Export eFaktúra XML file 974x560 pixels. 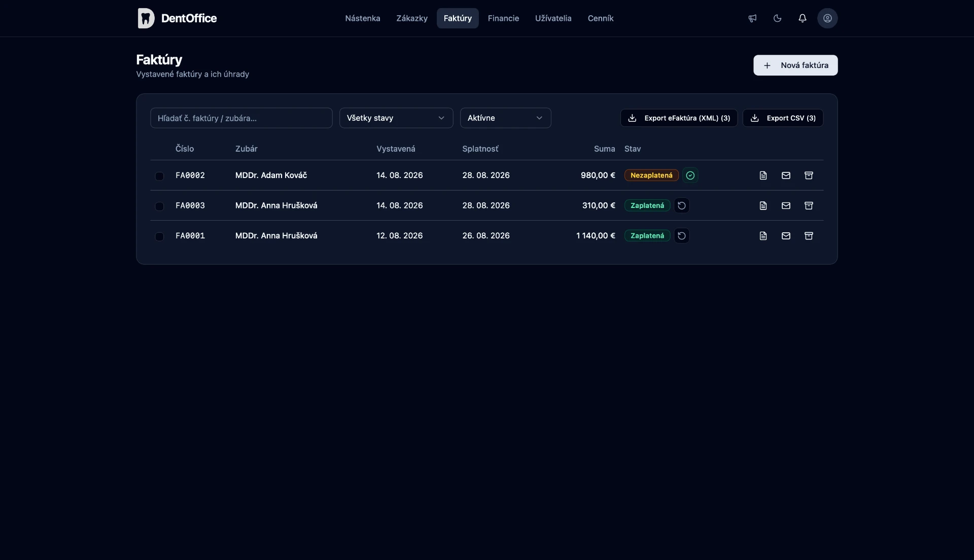[679, 118]
